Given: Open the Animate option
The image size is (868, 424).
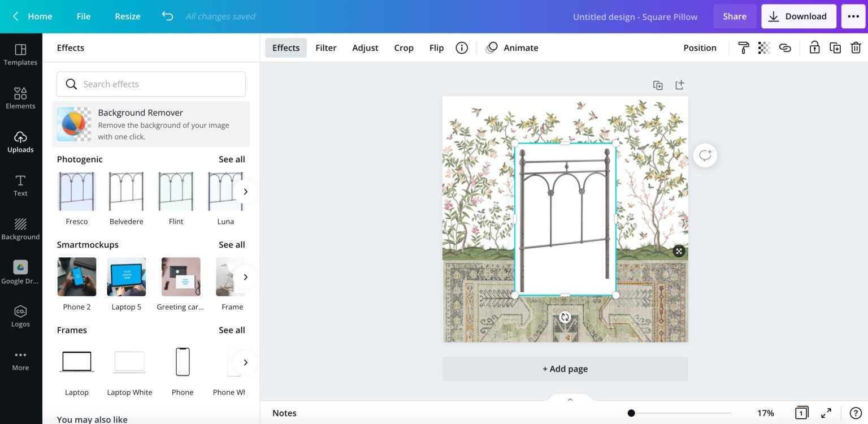Looking at the screenshot, I should (x=512, y=48).
